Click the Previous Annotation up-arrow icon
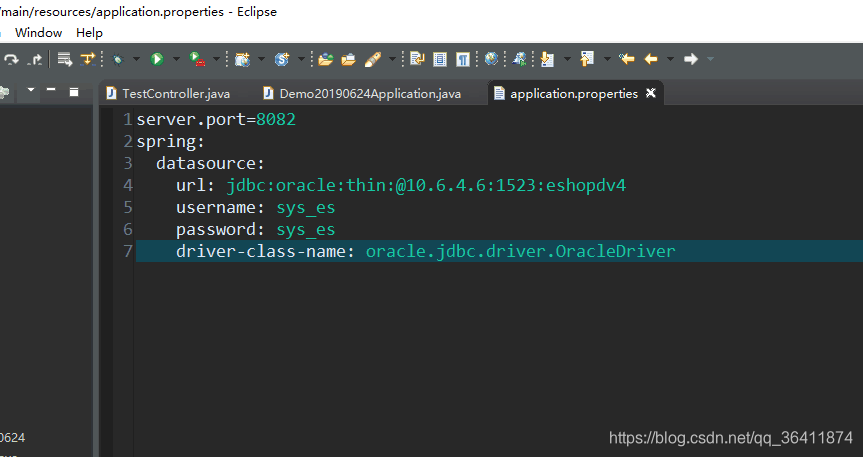 587,59
